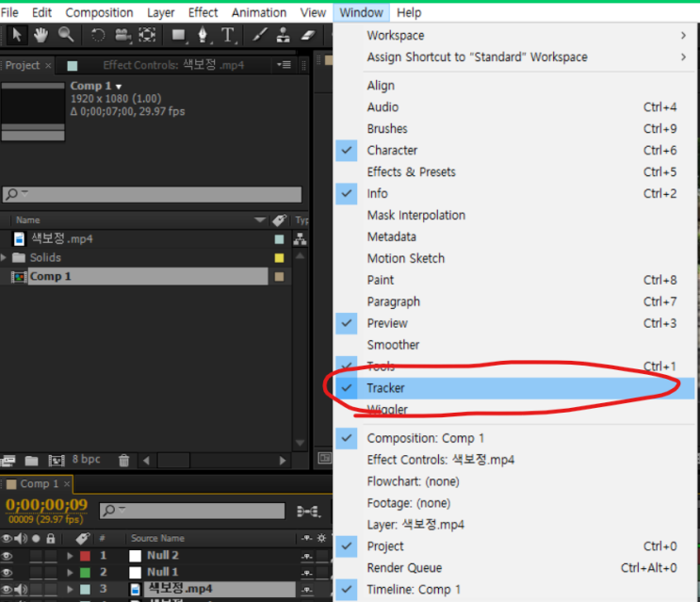The width and height of the screenshot is (700, 602).
Task: Select the Unified Camera tool
Action: [x=122, y=35]
